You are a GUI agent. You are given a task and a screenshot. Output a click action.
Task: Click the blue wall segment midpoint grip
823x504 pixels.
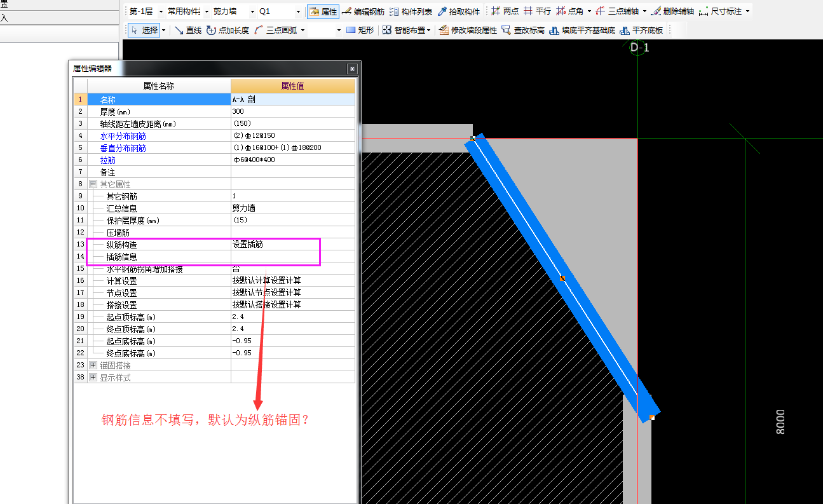tap(562, 278)
